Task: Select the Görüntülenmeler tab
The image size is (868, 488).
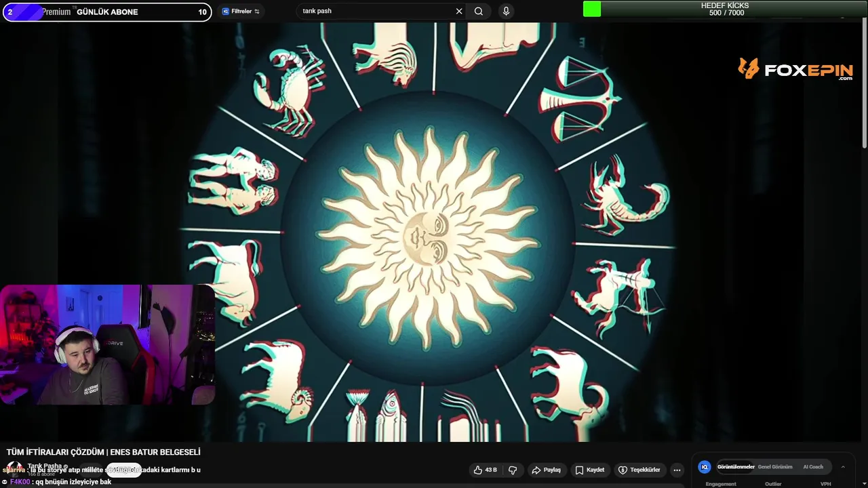Action: coord(736,467)
